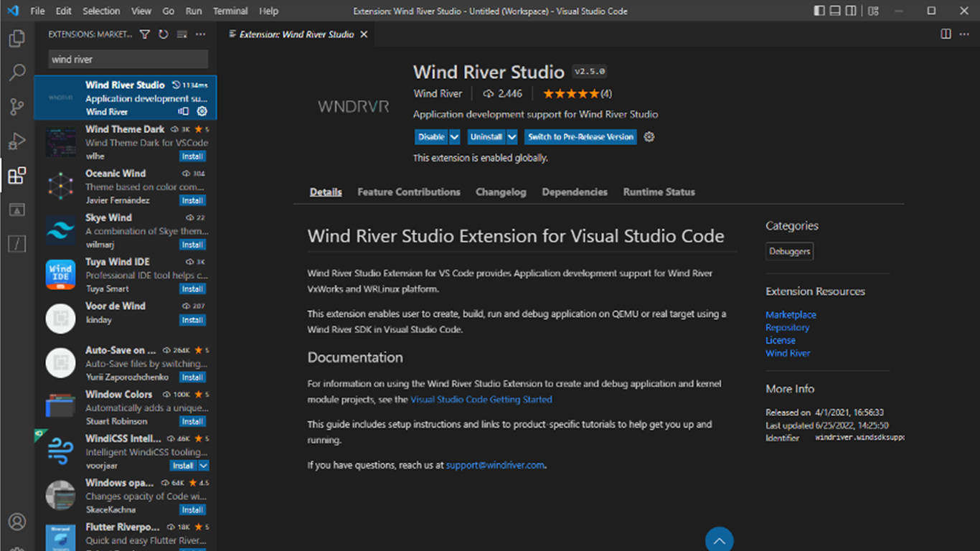Image resolution: width=980 pixels, height=551 pixels.
Task: Click the support@windriver.com email link
Action: (x=495, y=466)
